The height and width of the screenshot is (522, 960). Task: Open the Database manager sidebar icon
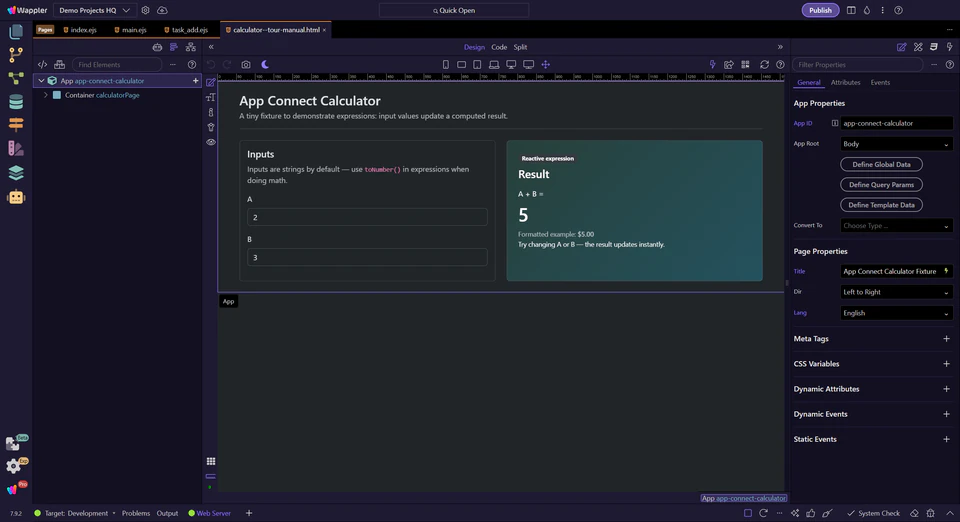(16, 102)
